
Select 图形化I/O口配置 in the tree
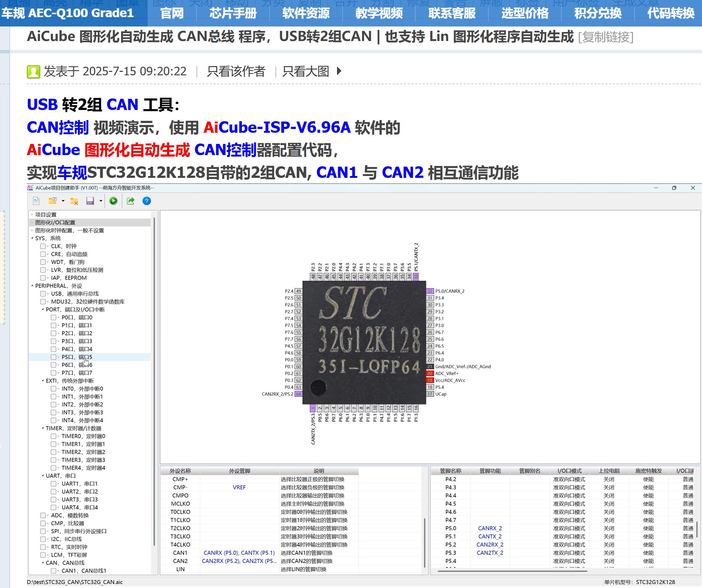55,223
